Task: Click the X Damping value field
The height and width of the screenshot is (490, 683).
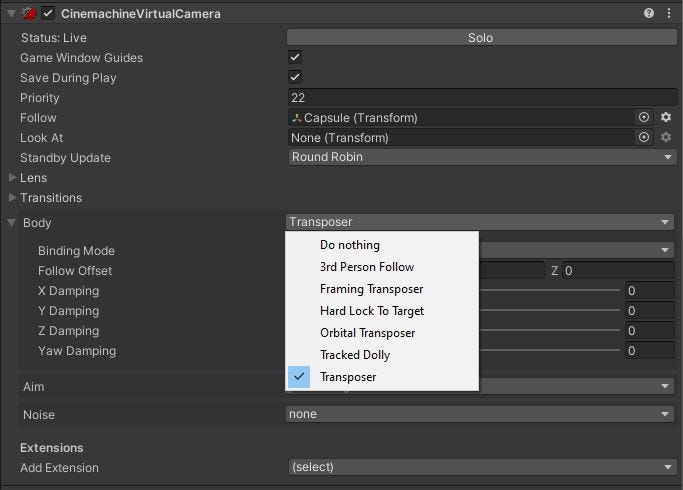Action: [x=649, y=291]
